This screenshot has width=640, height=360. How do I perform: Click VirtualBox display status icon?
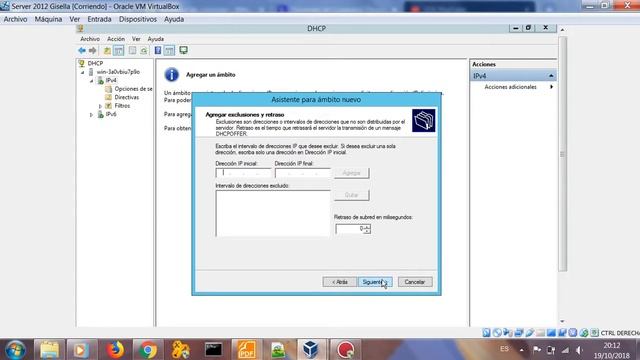click(551, 333)
